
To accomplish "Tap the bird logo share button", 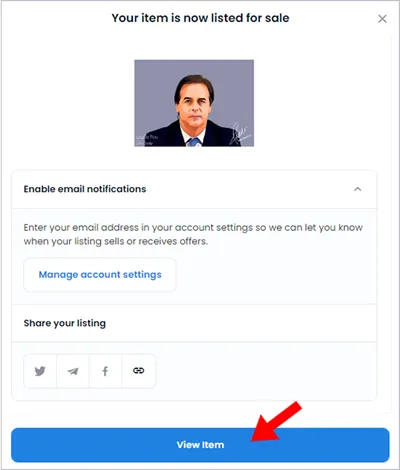I will click(x=40, y=371).
